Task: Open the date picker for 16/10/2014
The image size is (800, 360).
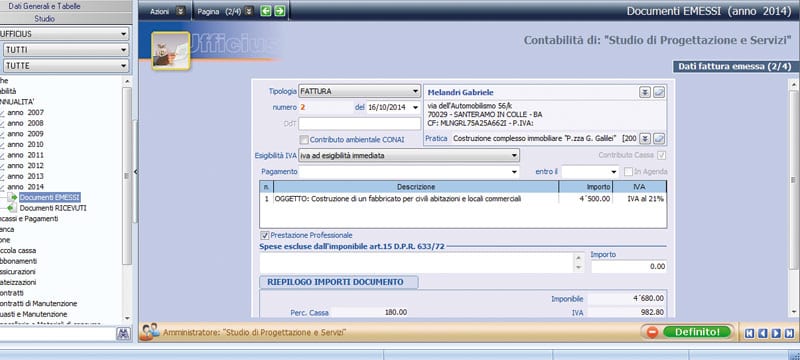Action: click(414, 108)
